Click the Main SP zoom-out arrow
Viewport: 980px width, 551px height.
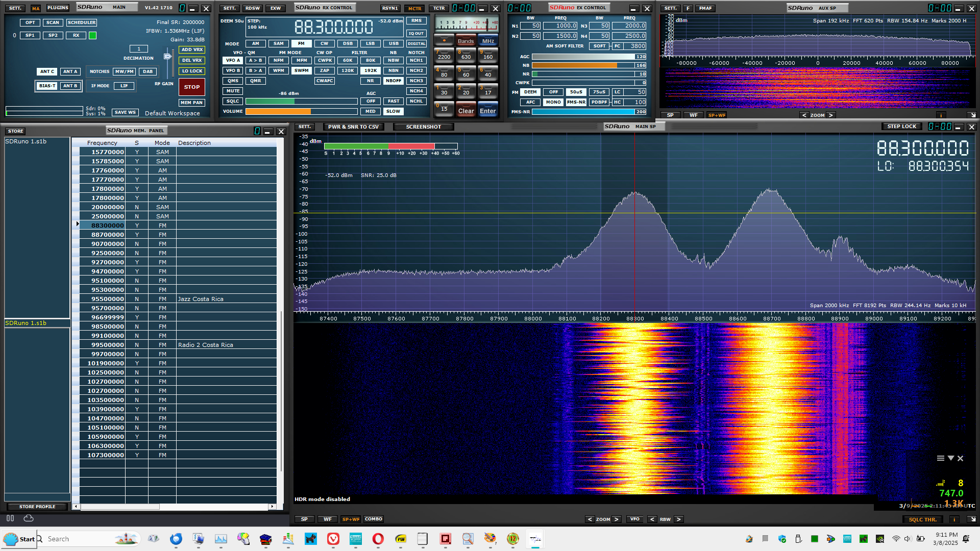point(590,519)
